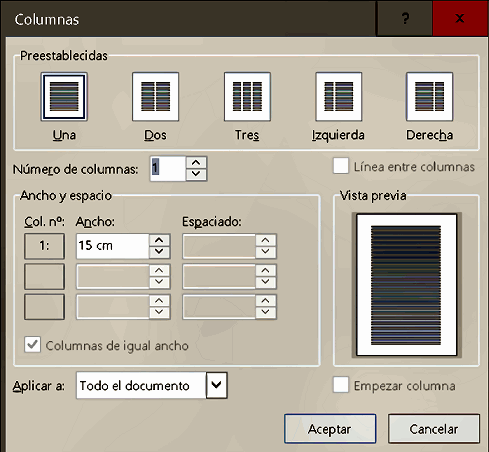Click the Todo el documento combo box
Screen dimensions: 489x452
[x=152, y=385]
